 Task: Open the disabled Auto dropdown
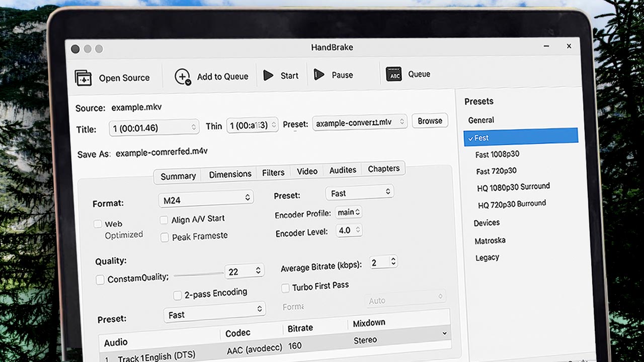[x=405, y=299]
